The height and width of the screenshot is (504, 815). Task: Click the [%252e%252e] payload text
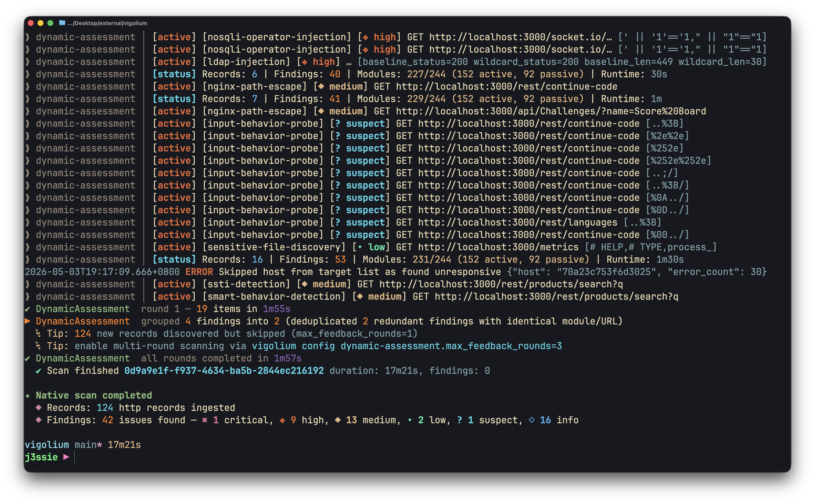[679, 161]
